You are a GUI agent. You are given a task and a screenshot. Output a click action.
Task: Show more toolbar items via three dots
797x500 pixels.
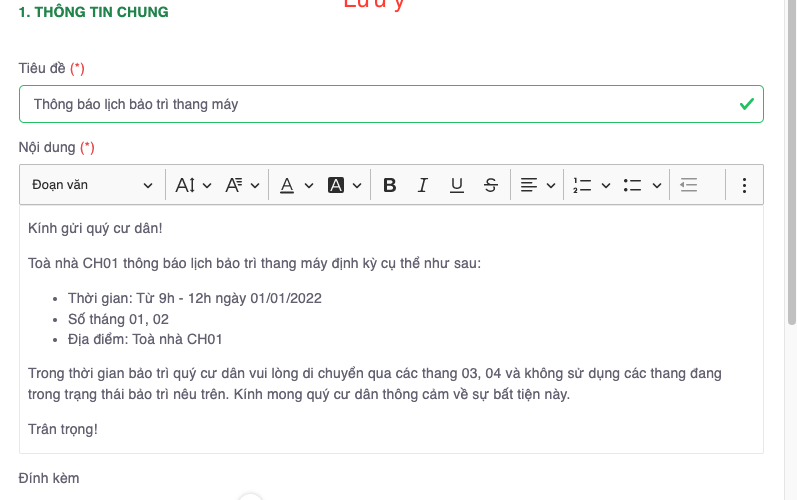coord(744,185)
